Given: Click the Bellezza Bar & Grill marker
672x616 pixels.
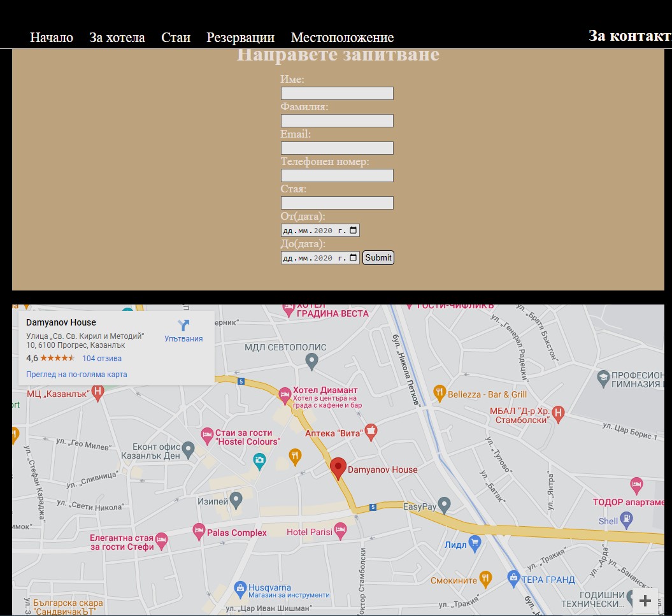Looking at the screenshot, I should pyautogui.click(x=440, y=392).
